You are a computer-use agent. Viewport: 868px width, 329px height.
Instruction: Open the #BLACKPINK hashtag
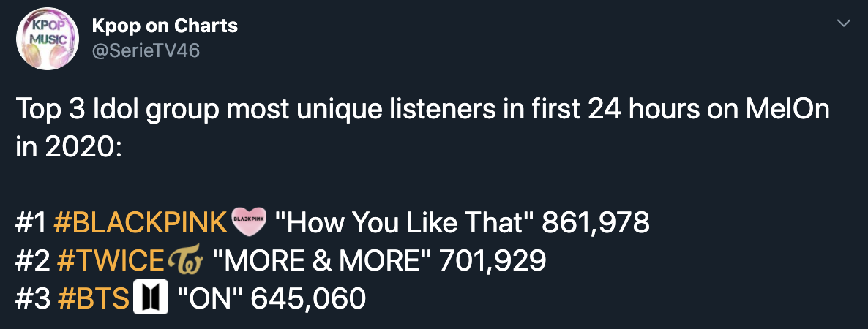[x=141, y=223]
